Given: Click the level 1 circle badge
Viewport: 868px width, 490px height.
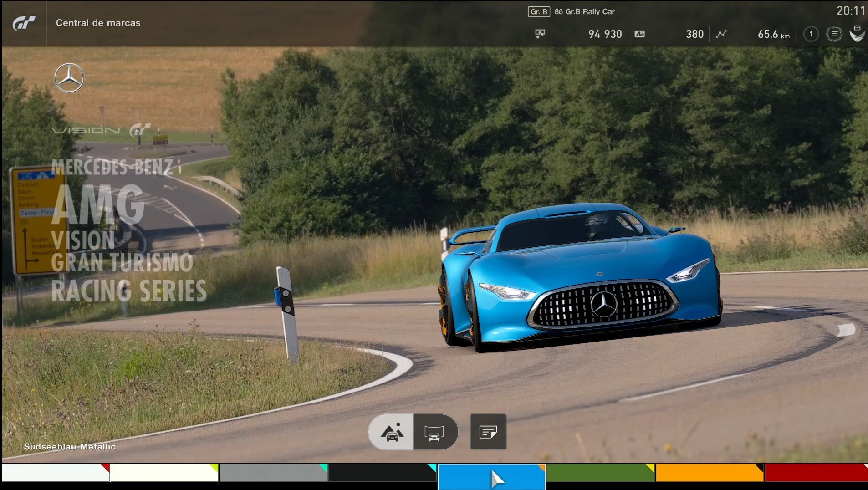Looking at the screenshot, I should coord(811,34).
